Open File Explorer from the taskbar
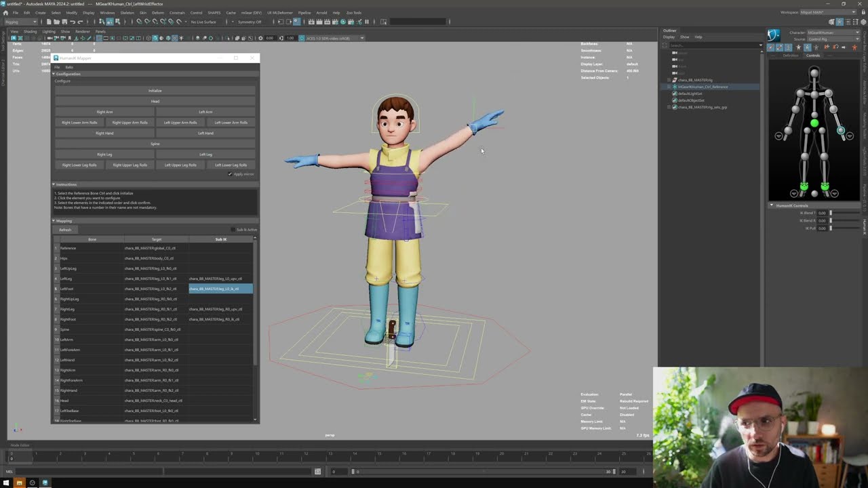The height and width of the screenshot is (488, 868). click(19, 483)
